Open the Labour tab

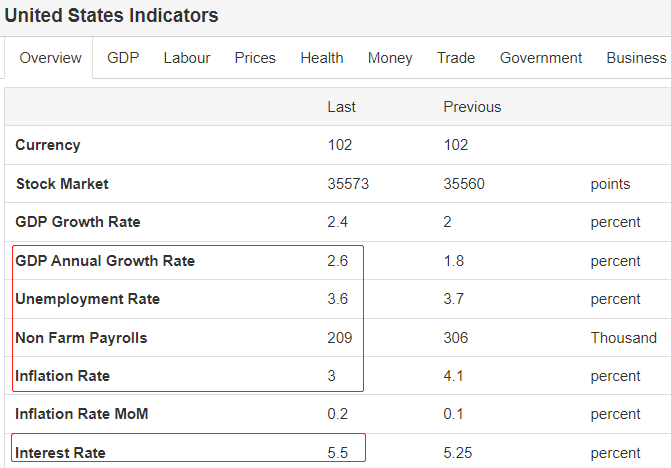click(187, 58)
